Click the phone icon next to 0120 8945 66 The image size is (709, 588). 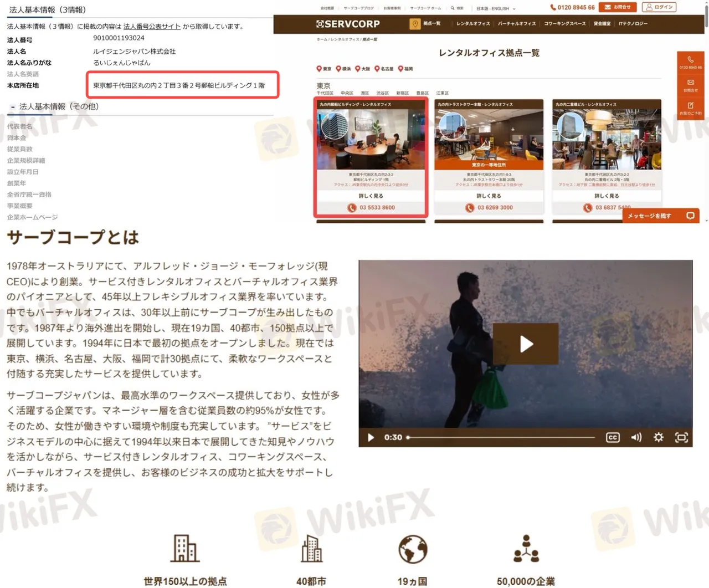pos(553,7)
